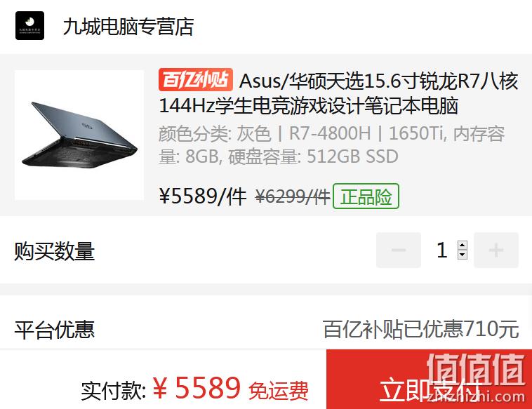Click the quantity spinner up arrow

(462, 246)
